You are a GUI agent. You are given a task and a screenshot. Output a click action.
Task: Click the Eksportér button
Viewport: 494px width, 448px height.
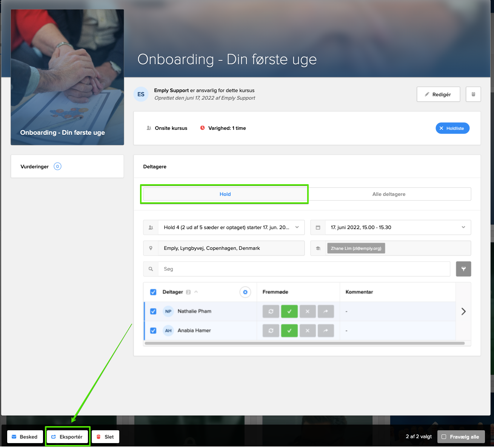[67, 437]
